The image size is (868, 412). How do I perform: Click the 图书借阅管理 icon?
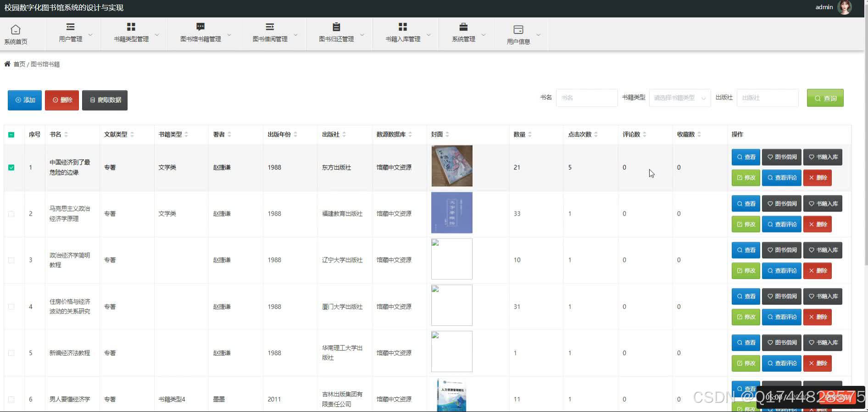tap(270, 27)
